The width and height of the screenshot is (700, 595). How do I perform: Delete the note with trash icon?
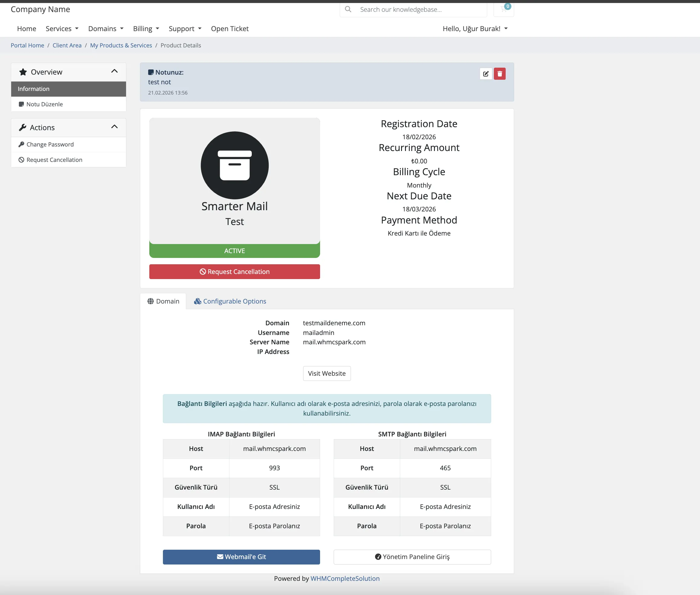pos(500,73)
